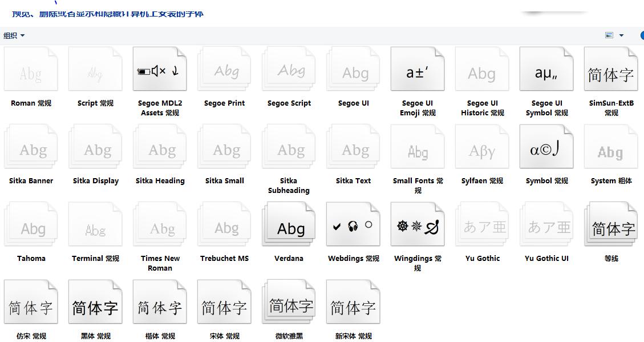Select the Sitka Subheading font icon
The height and width of the screenshot is (342, 644).
[289, 147]
